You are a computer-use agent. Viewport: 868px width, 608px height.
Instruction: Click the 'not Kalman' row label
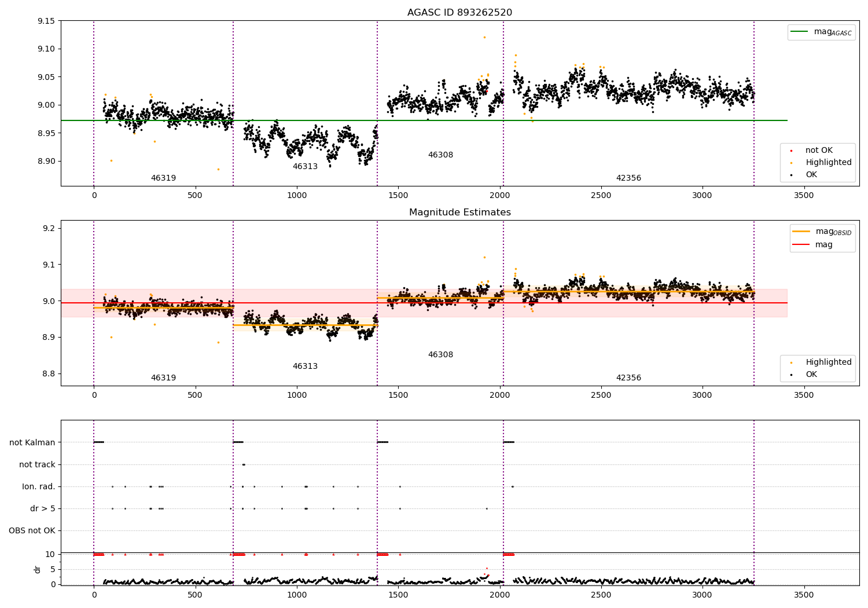[32, 442]
